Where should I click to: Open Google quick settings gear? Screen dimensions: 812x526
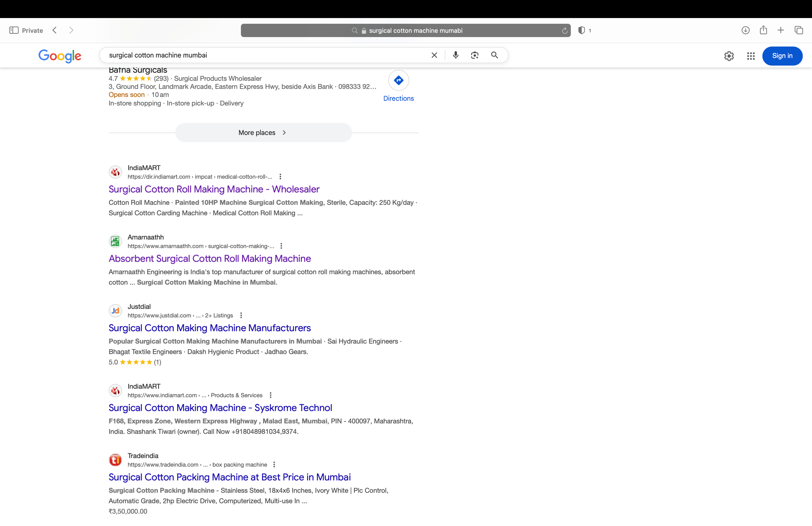tap(729, 56)
